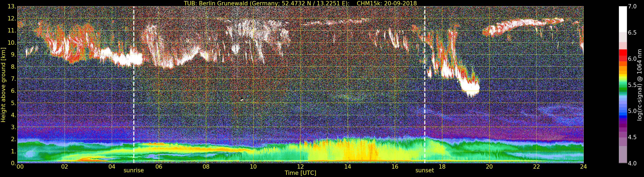Pick the white segment at the colorbar top
This screenshot has height=177, width=644.
tap(623, 19)
